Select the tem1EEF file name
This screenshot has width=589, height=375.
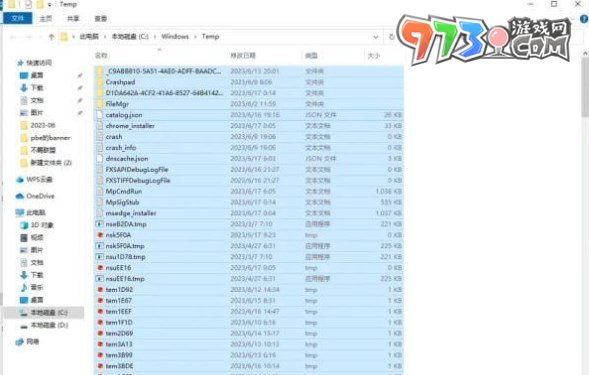coord(118,311)
